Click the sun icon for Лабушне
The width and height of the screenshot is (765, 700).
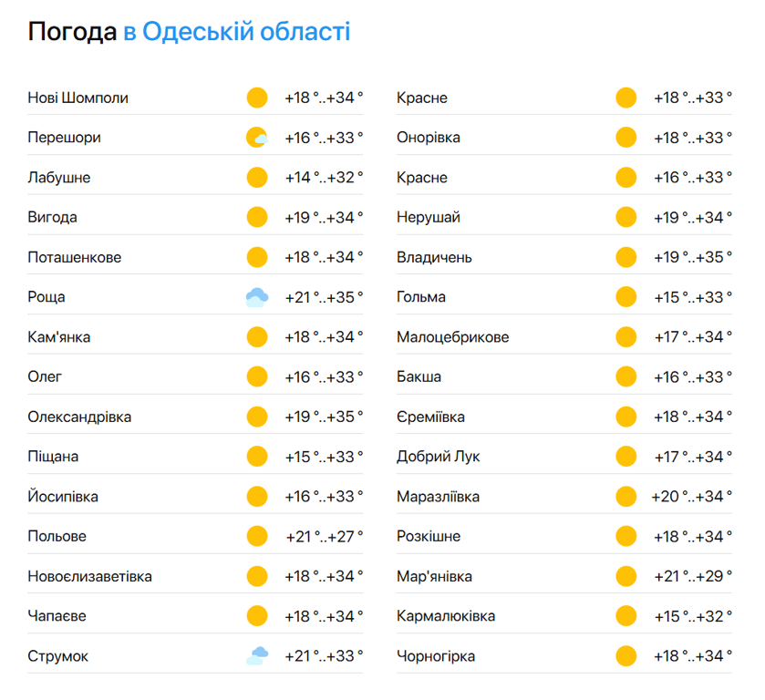pos(256,177)
